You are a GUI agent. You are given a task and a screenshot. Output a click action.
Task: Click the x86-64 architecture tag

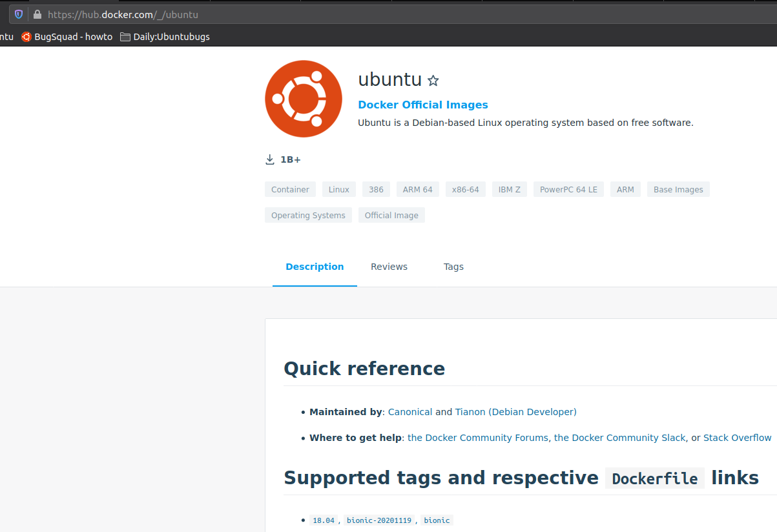pyautogui.click(x=465, y=189)
